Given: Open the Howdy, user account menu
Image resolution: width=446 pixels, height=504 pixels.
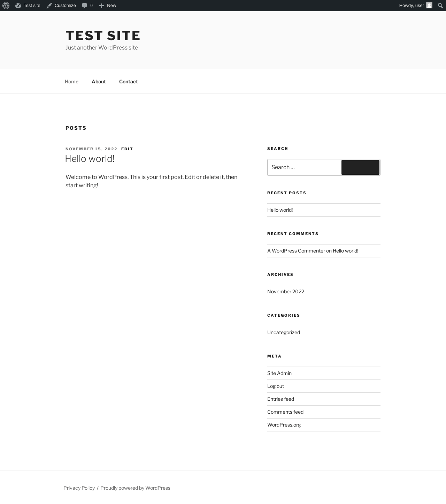Looking at the screenshot, I should [x=412, y=6].
